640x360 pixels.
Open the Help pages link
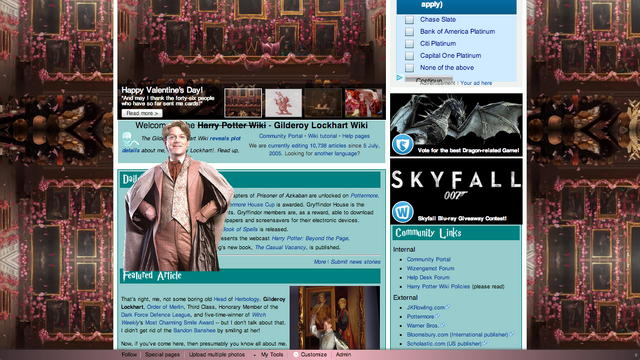[x=356, y=136]
